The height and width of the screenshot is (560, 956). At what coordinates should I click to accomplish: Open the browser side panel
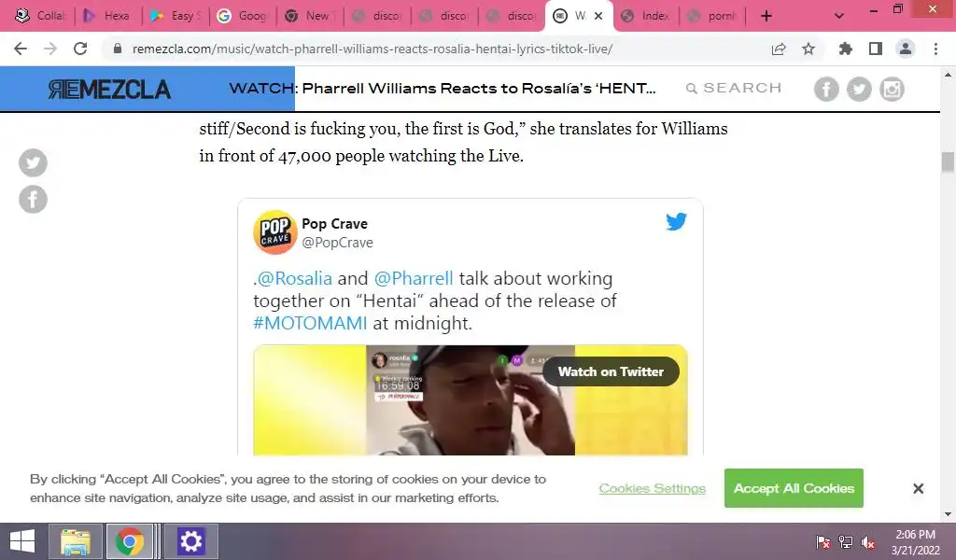[x=876, y=49]
